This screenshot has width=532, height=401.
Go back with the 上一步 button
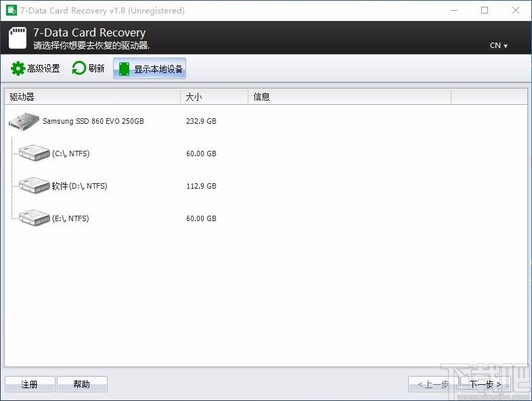coord(433,384)
